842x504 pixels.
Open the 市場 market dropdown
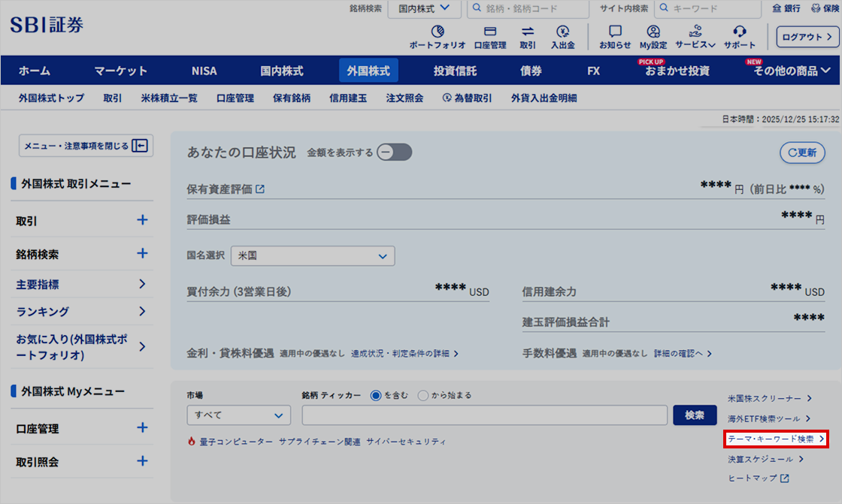pyautogui.click(x=238, y=415)
